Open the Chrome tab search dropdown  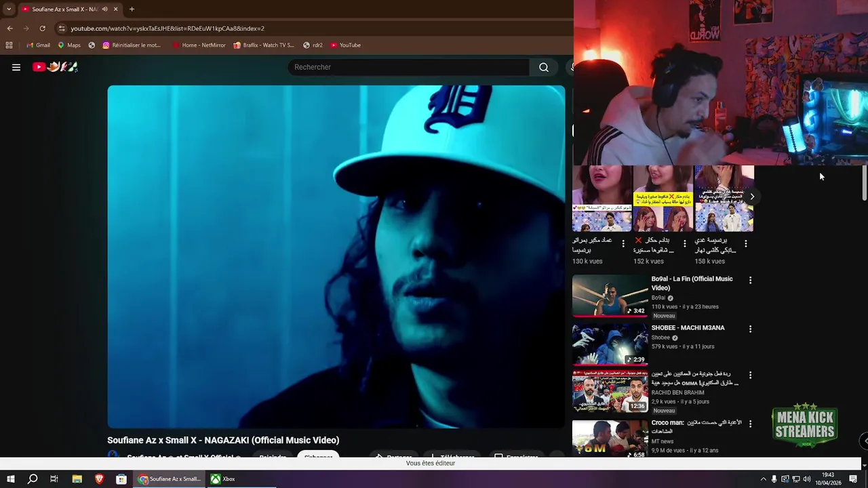[9, 9]
